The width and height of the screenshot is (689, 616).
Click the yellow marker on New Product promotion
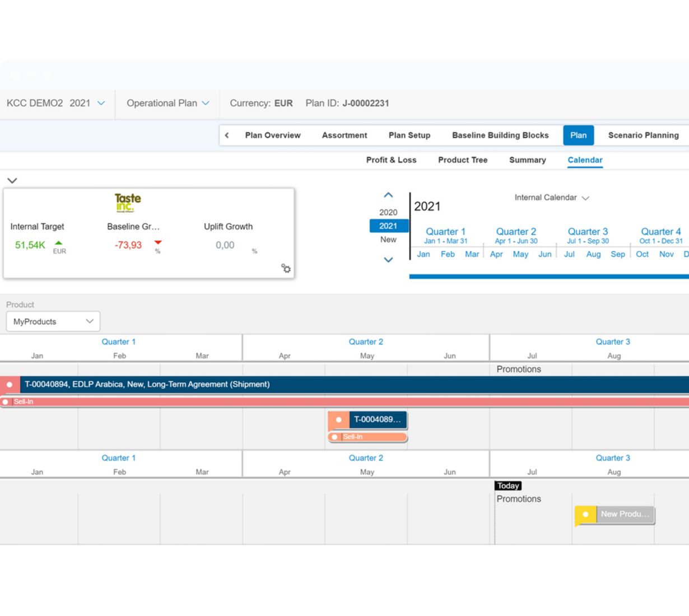585,514
